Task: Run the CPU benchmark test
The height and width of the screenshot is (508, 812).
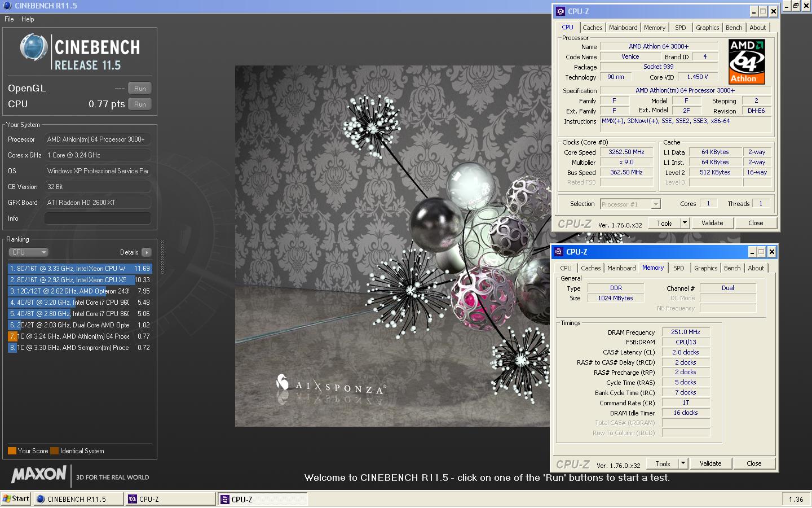Action: pos(140,104)
